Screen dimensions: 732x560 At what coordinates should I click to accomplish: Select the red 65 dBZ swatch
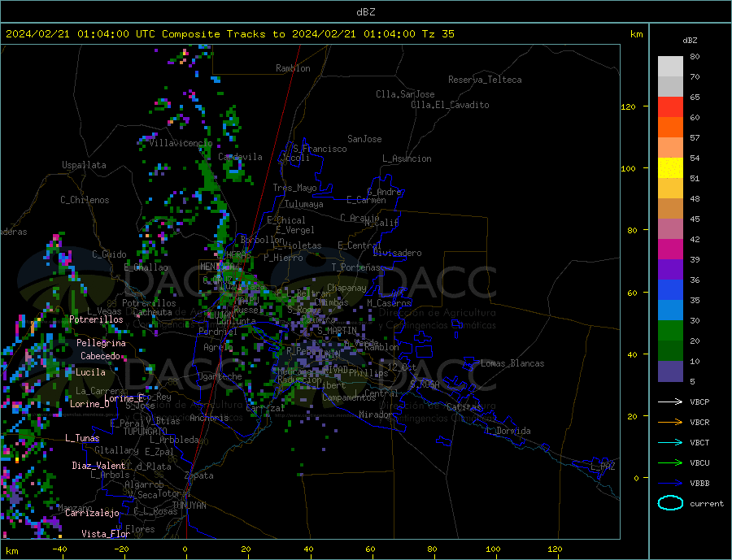pos(670,106)
